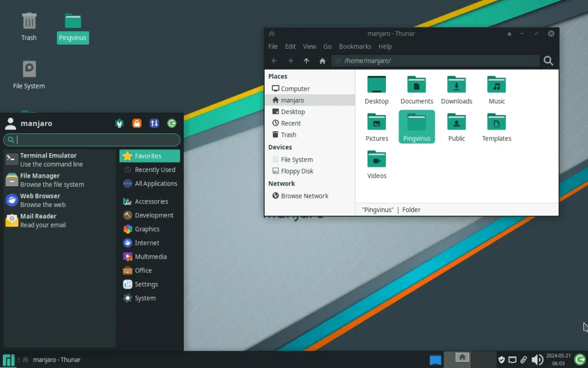This screenshot has width=588, height=368.
Task: Focus the application menu search field
Action: 92,140
